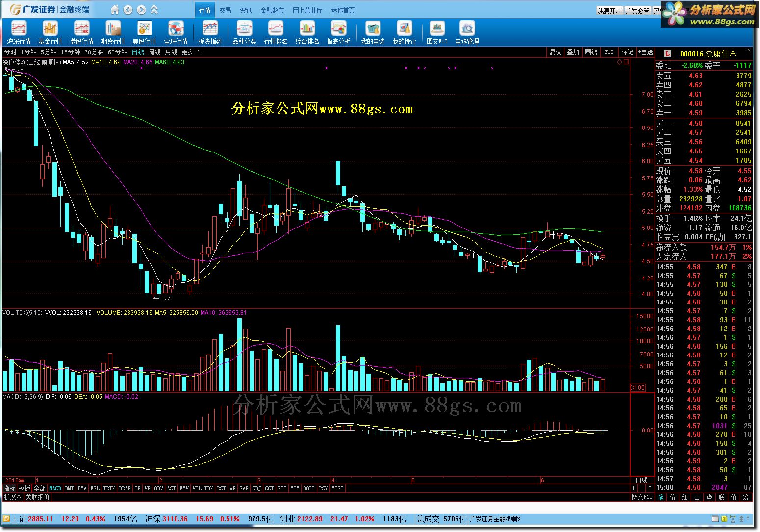Screen dimensions: 760x532
Task: Open 复权 adjustment menu
Action: point(555,52)
